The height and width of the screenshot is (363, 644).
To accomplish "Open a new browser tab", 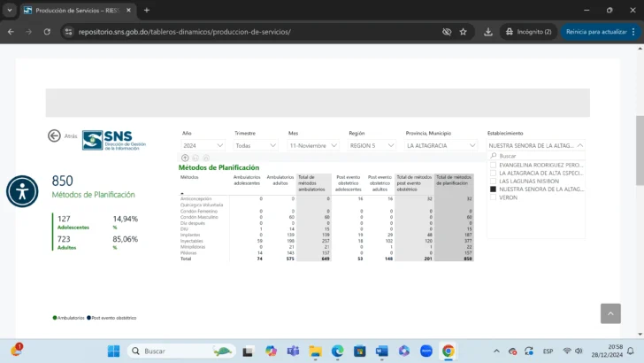I will click(x=147, y=10).
